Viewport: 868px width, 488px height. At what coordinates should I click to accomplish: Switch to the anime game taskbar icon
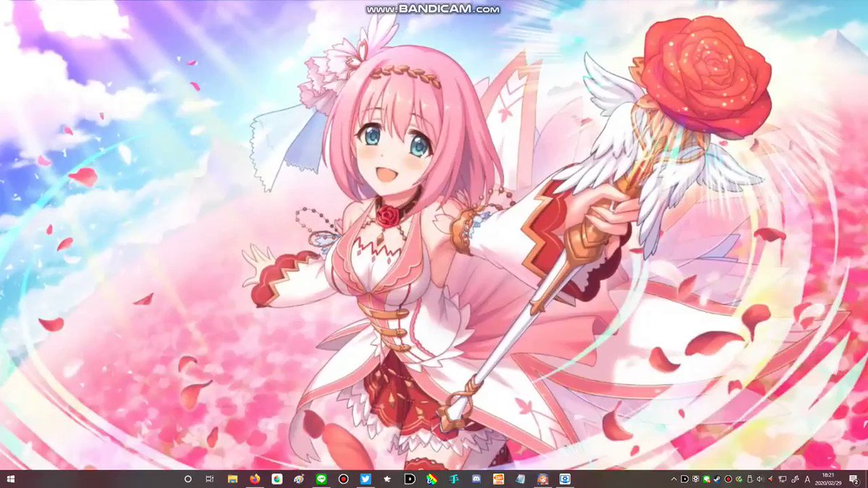click(x=542, y=479)
